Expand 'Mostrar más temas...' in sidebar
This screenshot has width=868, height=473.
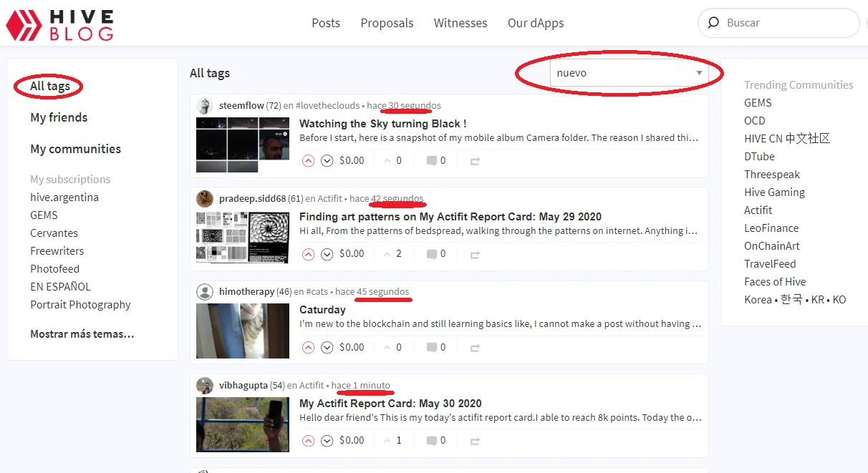pyautogui.click(x=82, y=334)
